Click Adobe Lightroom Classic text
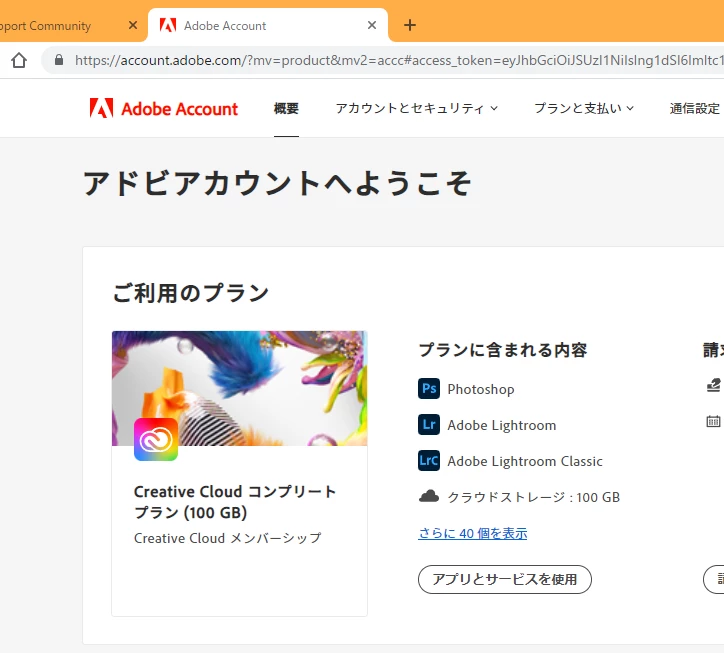 [525, 461]
